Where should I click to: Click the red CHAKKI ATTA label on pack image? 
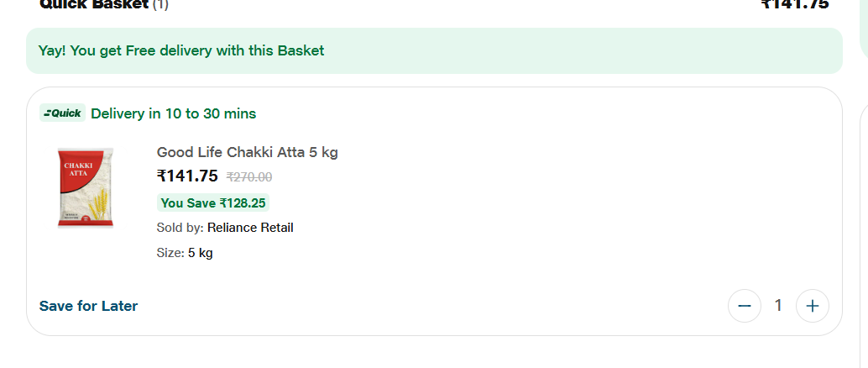(78, 169)
